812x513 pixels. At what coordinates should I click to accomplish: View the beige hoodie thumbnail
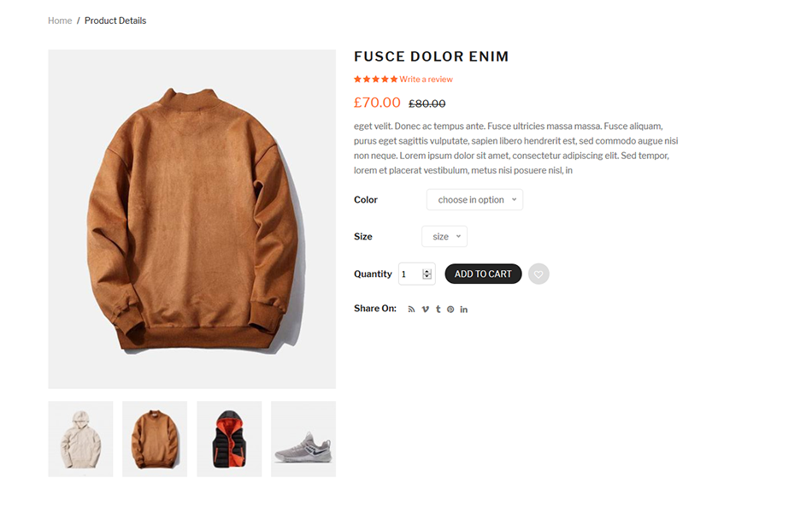pyautogui.click(x=80, y=439)
